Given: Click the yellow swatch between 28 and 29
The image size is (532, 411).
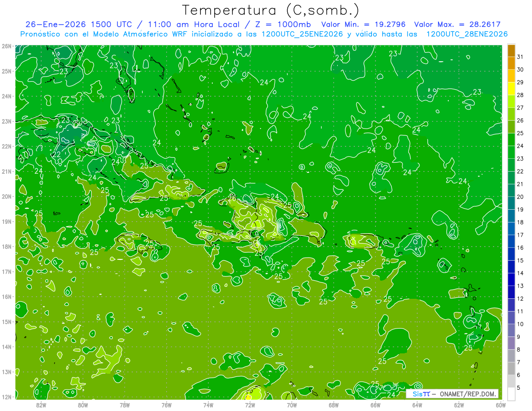Looking at the screenshot, I should [x=511, y=89].
